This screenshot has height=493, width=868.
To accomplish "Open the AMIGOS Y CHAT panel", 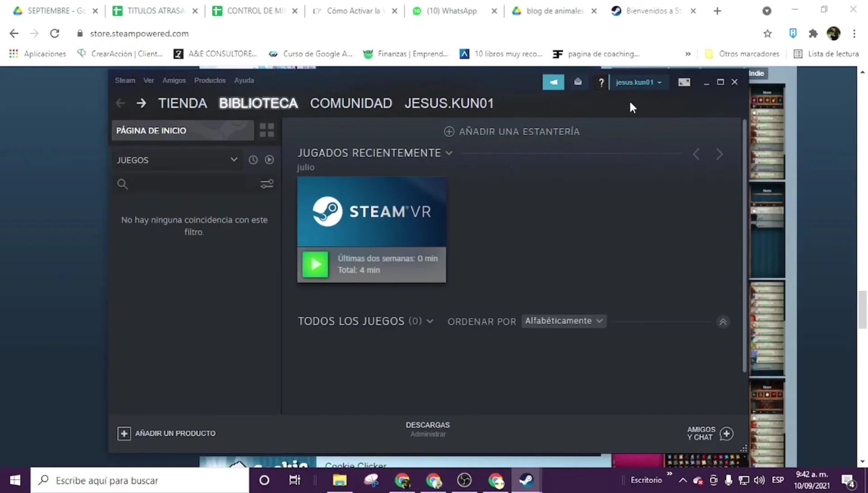I will click(710, 433).
